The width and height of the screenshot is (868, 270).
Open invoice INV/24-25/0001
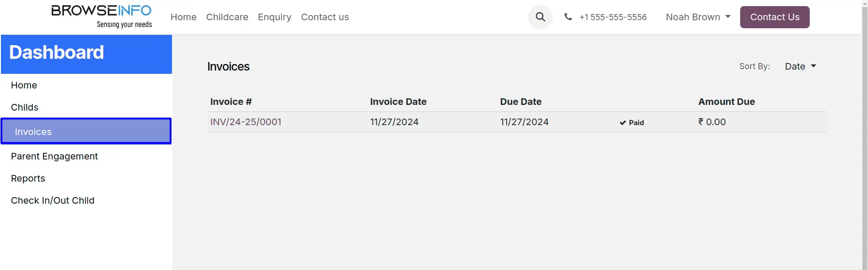pyautogui.click(x=246, y=122)
